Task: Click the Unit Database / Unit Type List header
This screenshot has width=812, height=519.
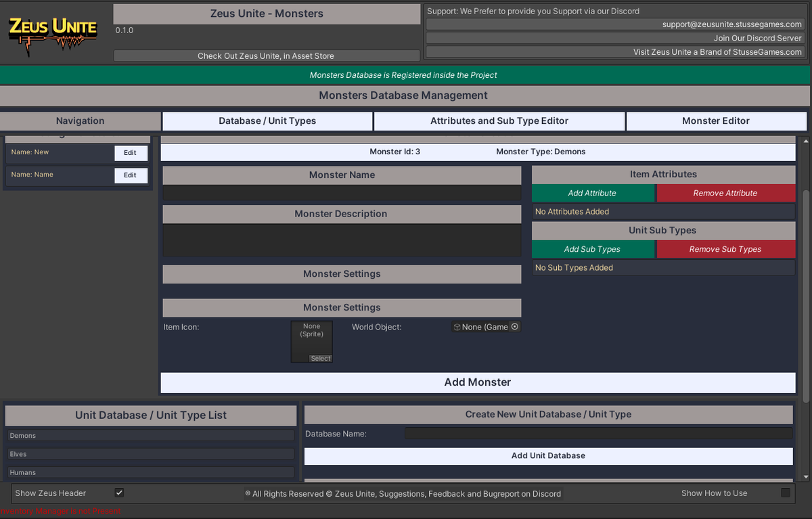Action: click(151, 415)
